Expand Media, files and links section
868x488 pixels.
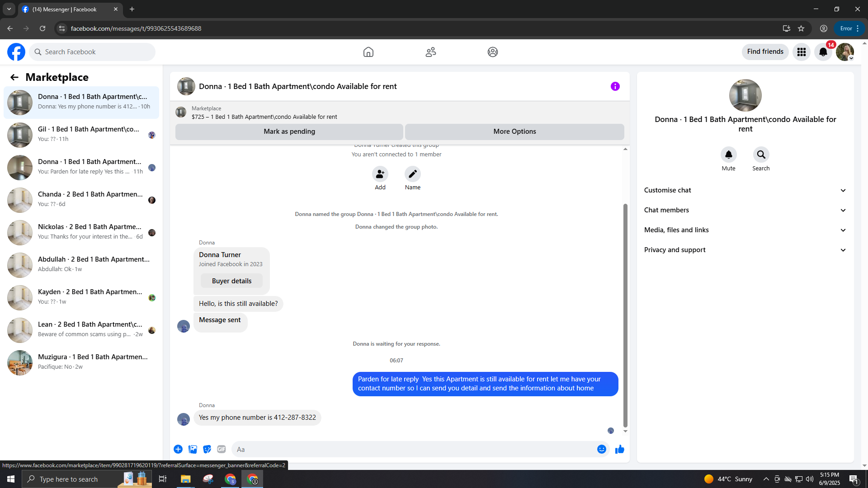(745, 230)
